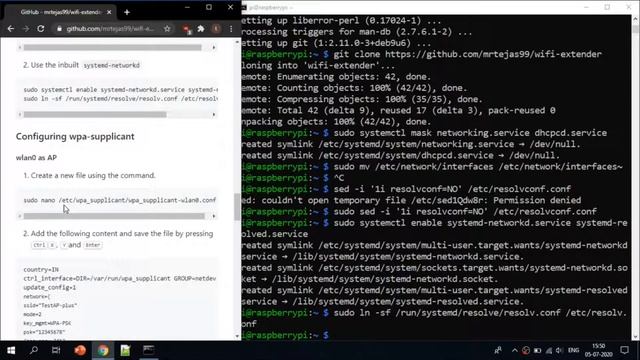The height and width of the screenshot is (360, 640).
Task: Show hidden system tray icons
Action: tap(514, 350)
